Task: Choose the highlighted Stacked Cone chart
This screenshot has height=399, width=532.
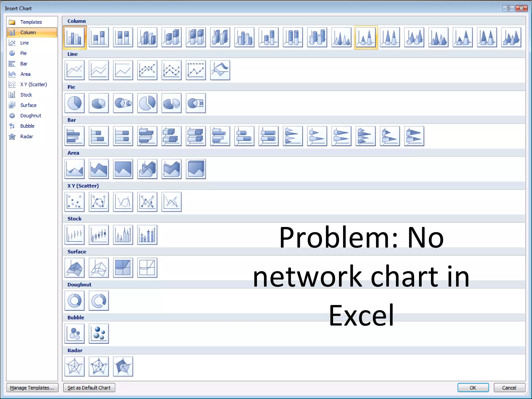Action: [366, 37]
